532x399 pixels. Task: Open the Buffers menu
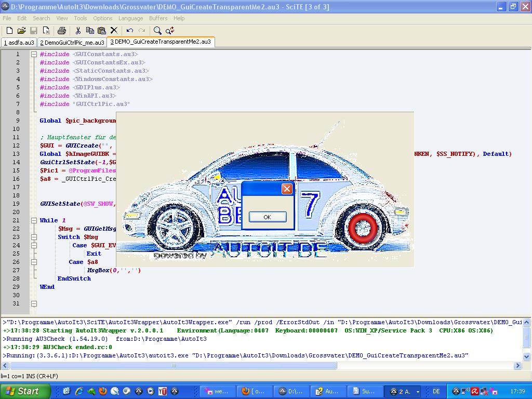coord(158,18)
